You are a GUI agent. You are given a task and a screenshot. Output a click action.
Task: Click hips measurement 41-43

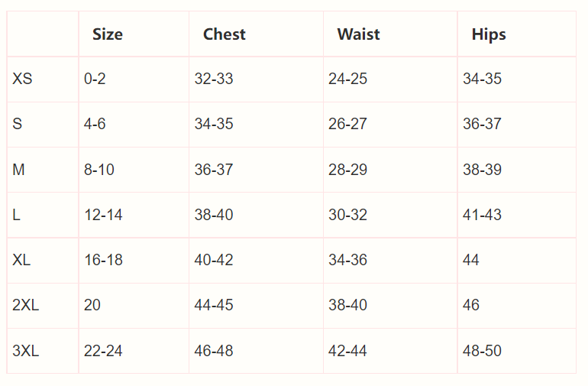pyautogui.click(x=482, y=215)
